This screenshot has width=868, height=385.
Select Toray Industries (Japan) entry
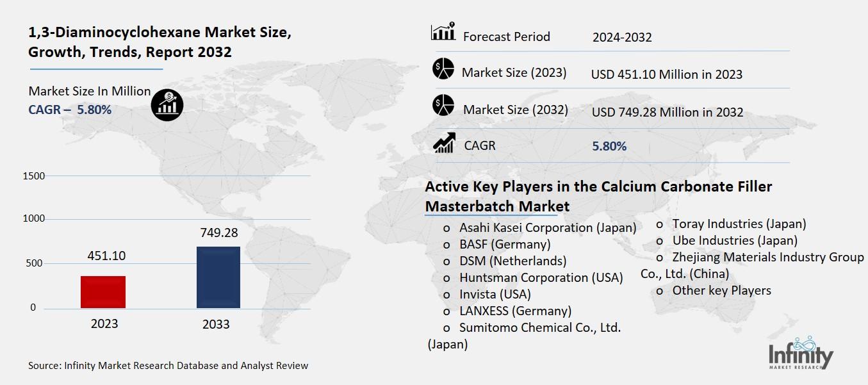click(x=739, y=224)
